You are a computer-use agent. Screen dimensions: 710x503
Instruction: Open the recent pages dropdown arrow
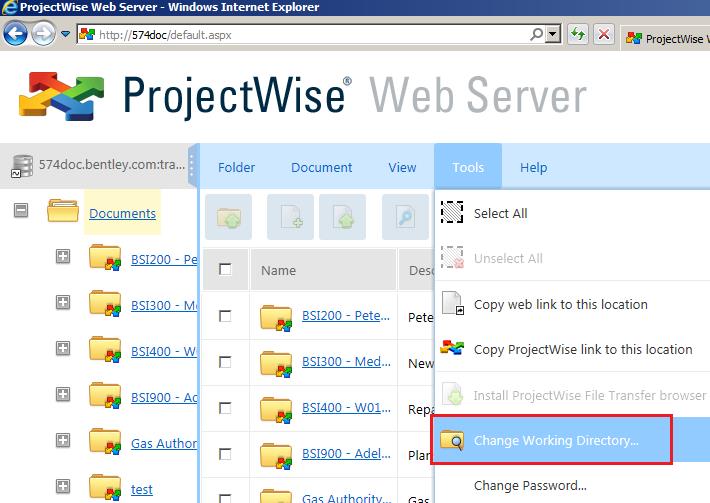pos(65,34)
